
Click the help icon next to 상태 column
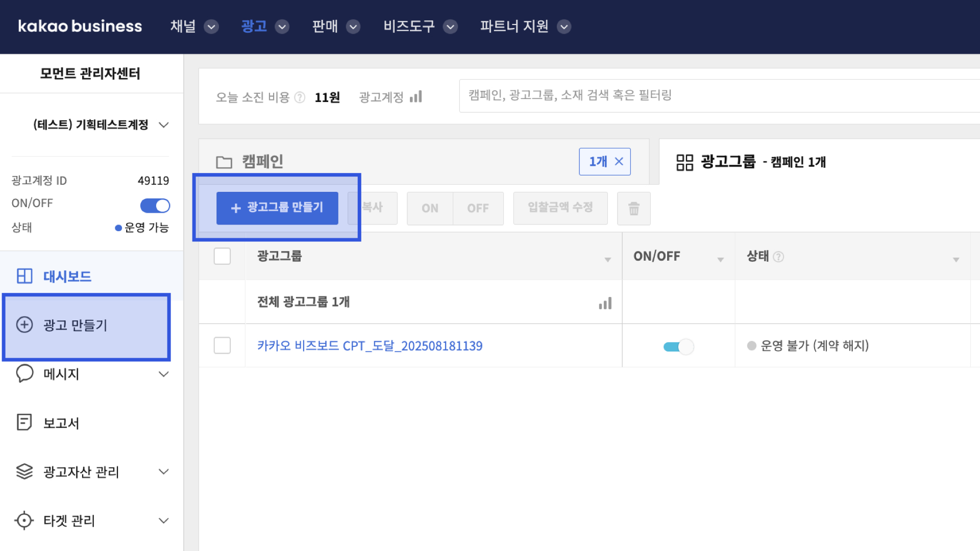(778, 257)
